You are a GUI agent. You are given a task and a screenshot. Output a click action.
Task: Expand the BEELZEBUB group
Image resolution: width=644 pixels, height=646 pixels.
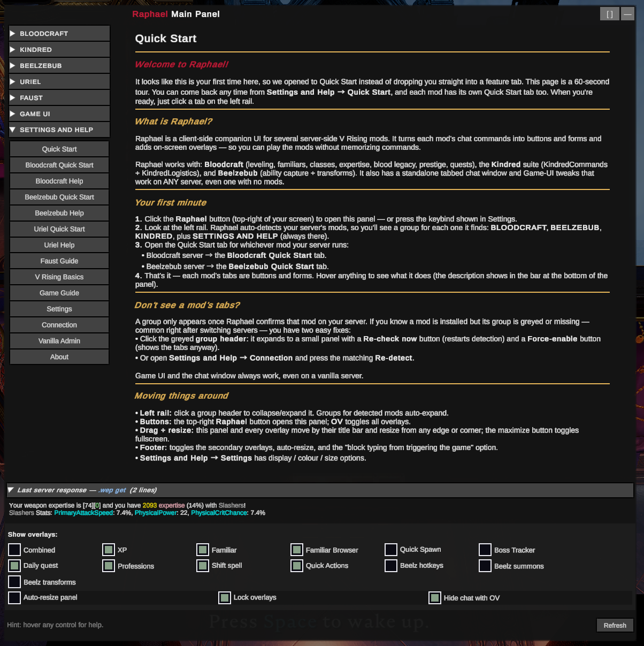(59, 65)
